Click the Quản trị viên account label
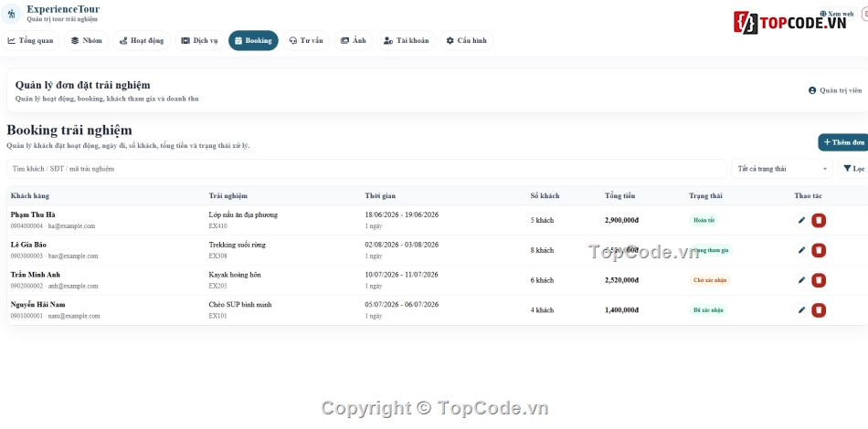 coord(835,90)
